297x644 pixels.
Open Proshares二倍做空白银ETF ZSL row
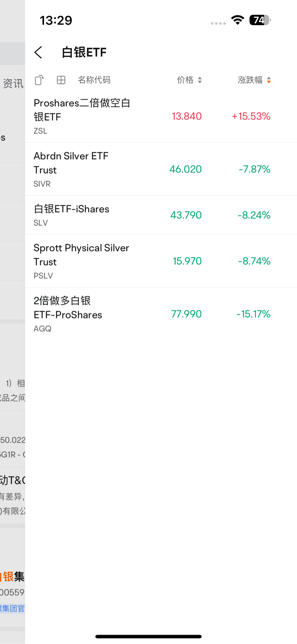(x=82, y=116)
